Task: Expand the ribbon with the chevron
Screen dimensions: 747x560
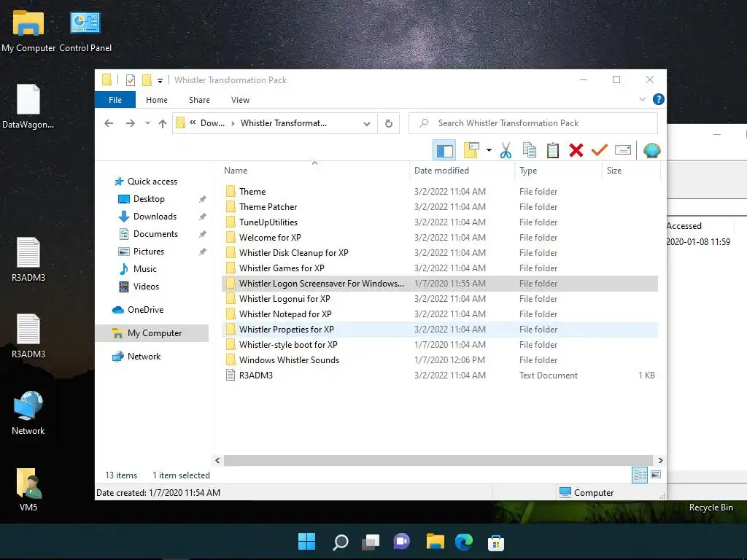Action: [x=642, y=99]
